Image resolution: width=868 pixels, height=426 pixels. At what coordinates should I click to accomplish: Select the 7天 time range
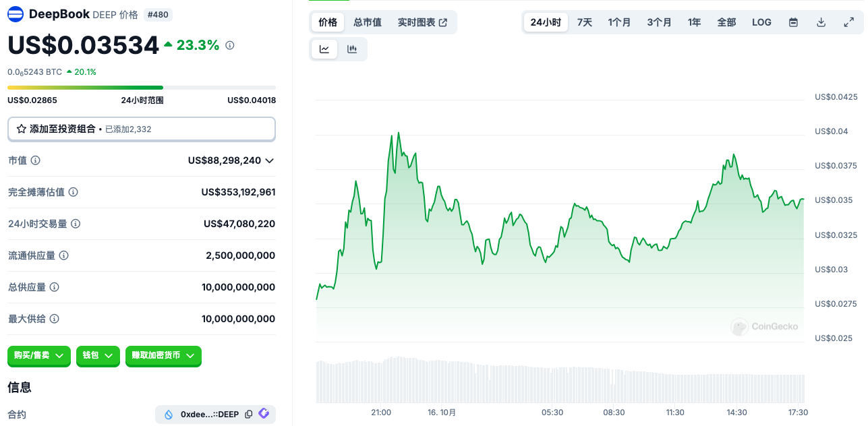point(585,22)
